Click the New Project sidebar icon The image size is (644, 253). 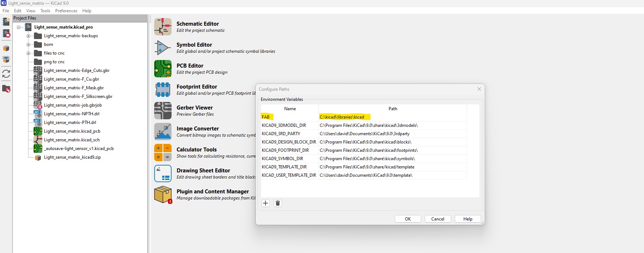coord(6,22)
